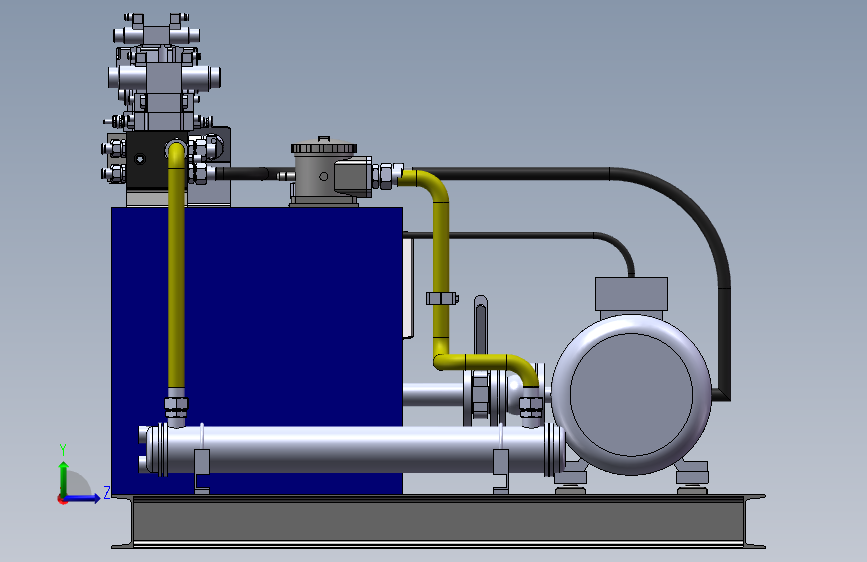
Task: Select the top valve of the valve stack
Action: coord(157,34)
